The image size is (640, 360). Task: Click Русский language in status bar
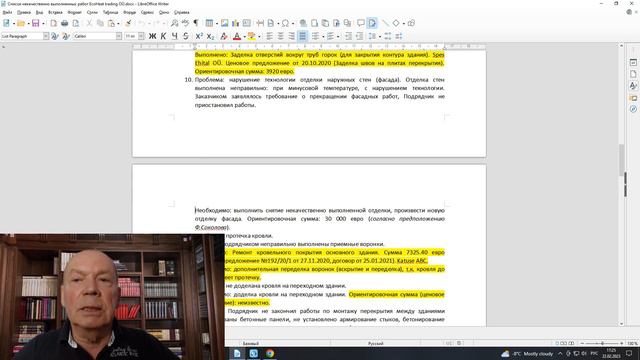376,343
